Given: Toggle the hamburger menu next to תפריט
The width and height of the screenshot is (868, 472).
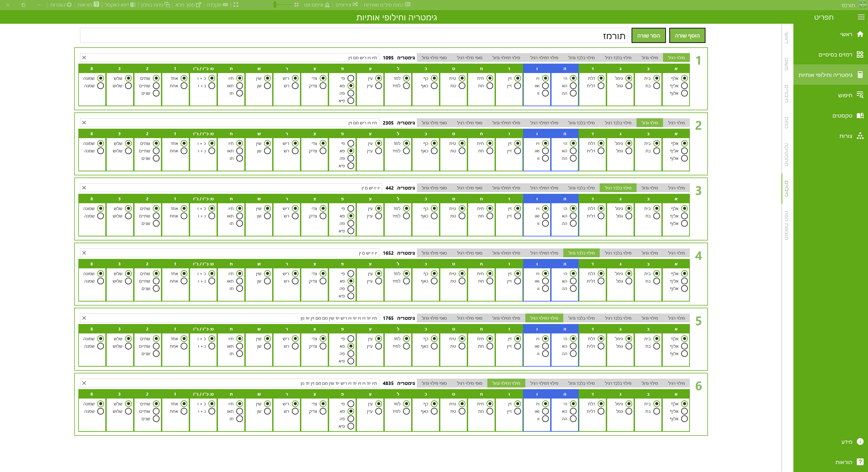Looking at the screenshot, I should coord(861,17).
